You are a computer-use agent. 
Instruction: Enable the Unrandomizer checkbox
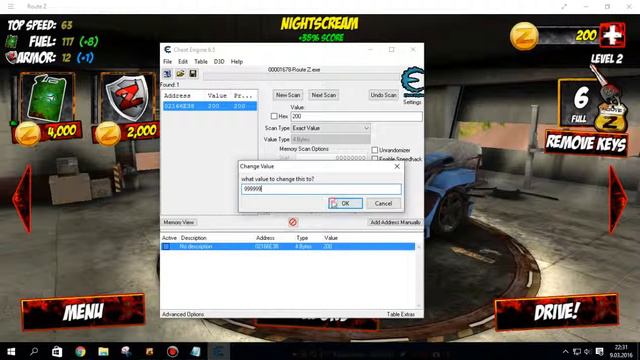click(375, 150)
